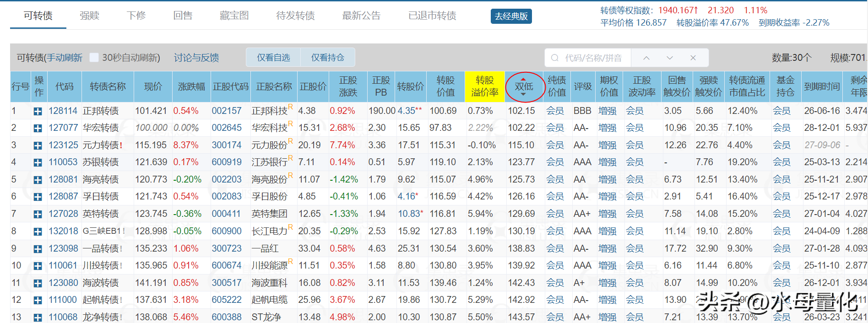This screenshot has width=868, height=323.
Task: Click plus icon for 110068 龙净转债
Action: click(38, 318)
